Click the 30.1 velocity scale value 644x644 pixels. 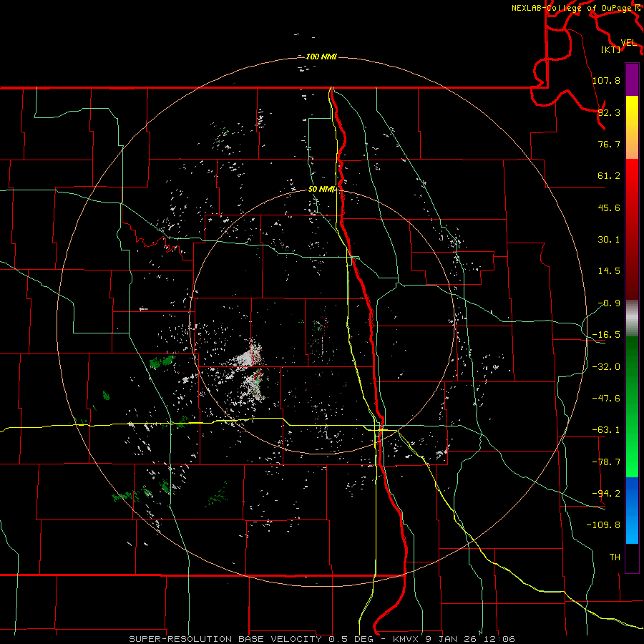coord(609,240)
